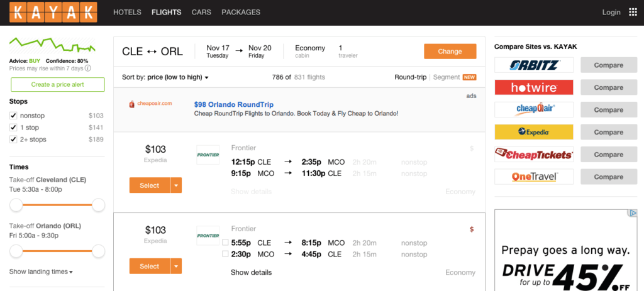Viewport: 644px width, 291px height.
Task: Open Select arrow menu for 12:15p flight
Action: [176, 185]
